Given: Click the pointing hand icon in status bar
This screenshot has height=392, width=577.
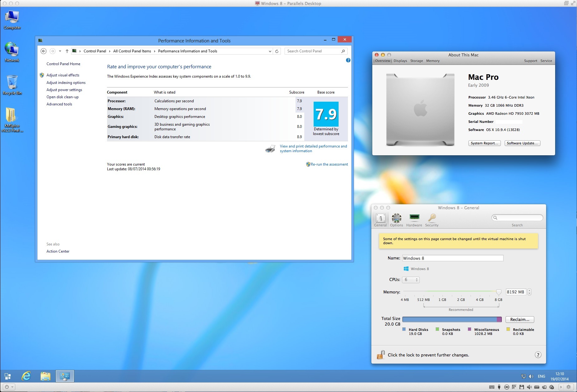Looking at the screenshot, I should pos(544,387).
